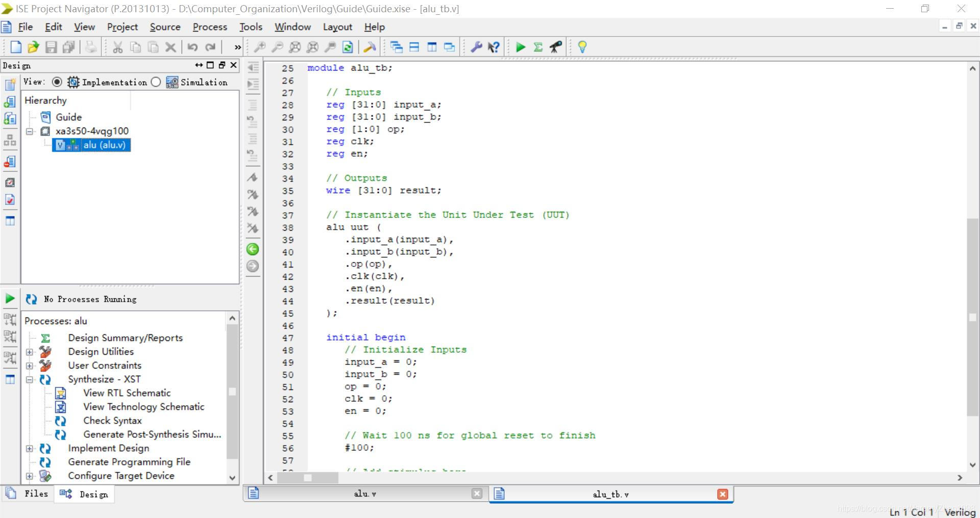
Task: Toggle the telescope analyze icon
Action: tap(555, 47)
